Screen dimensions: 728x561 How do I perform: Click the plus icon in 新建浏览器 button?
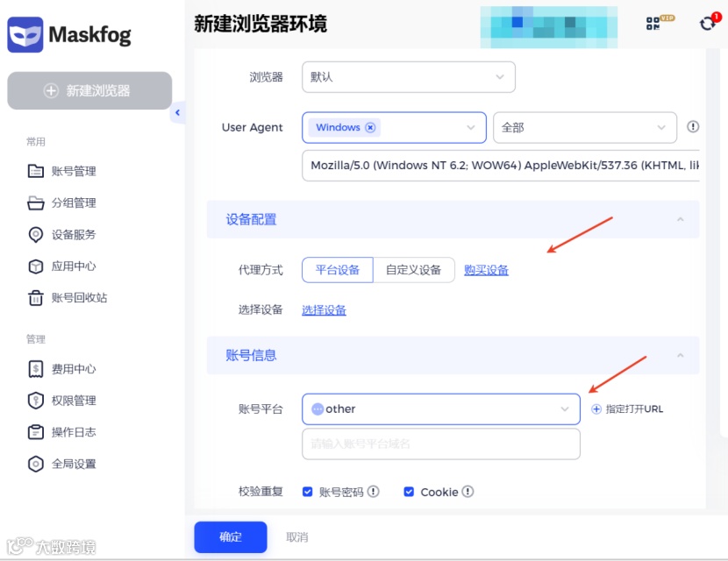point(51,90)
